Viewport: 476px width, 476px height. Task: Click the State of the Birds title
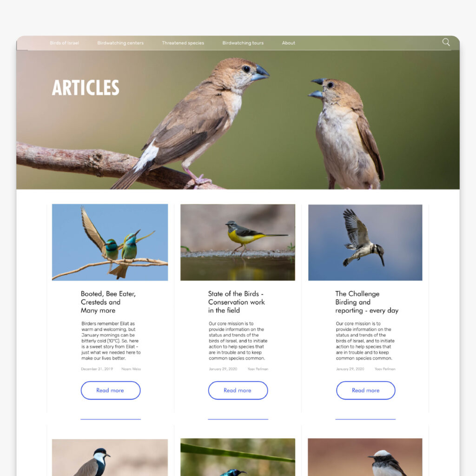(237, 302)
